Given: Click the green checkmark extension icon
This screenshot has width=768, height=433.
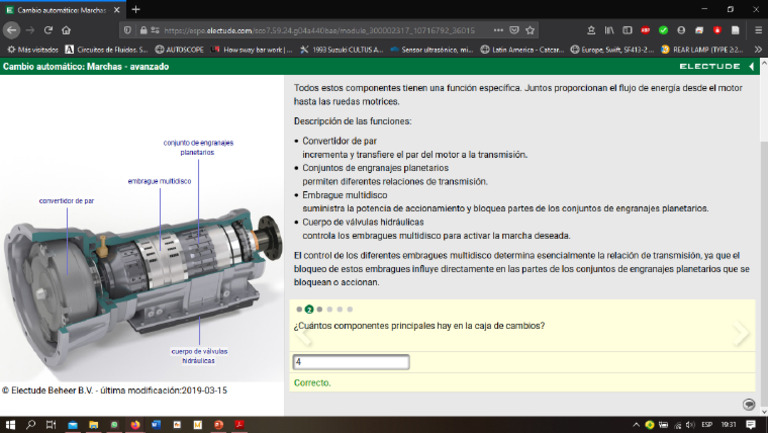Looking at the screenshot, I should coord(663,30).
